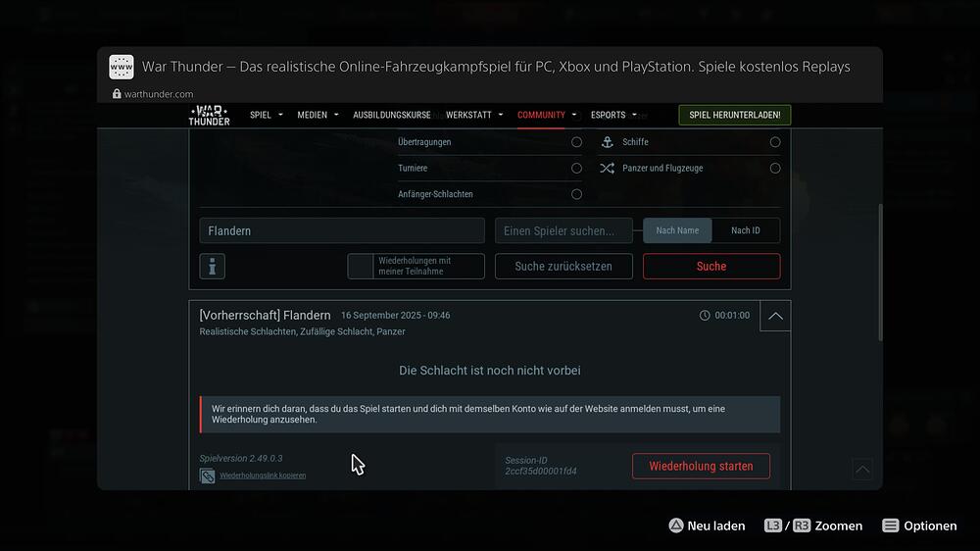The width and height of the screenshot is (980, 551).
Task: Click the info icon button below Flandern field
Action: tap(213, 267)
